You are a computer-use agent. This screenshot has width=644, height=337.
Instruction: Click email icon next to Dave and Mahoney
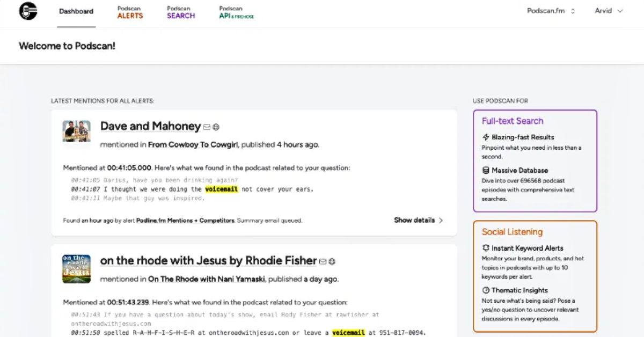207,128
